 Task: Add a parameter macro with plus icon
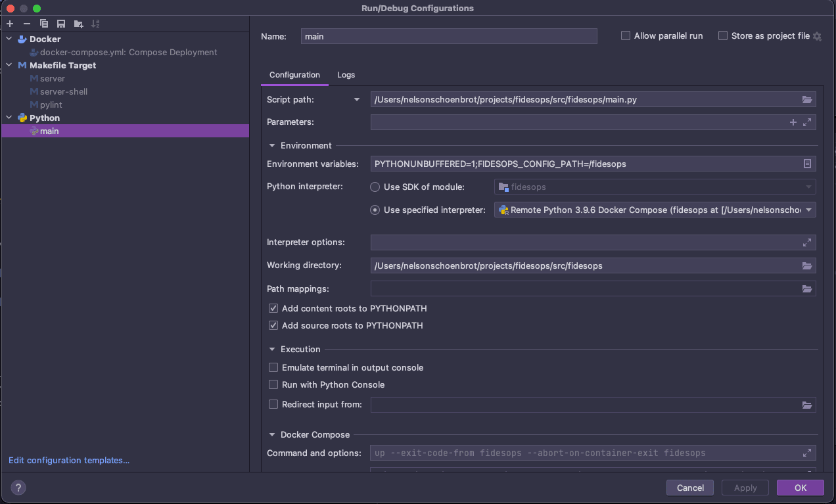(x=793, y=122)
